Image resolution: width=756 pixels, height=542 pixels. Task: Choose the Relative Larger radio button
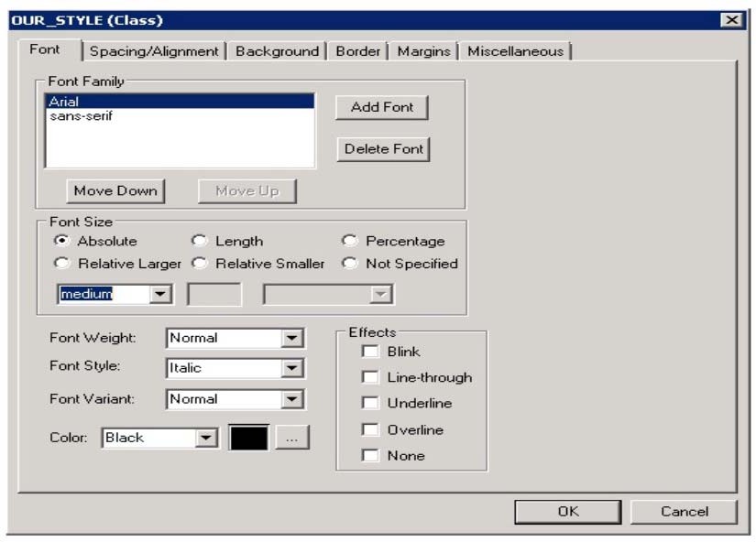coord(61,264)
